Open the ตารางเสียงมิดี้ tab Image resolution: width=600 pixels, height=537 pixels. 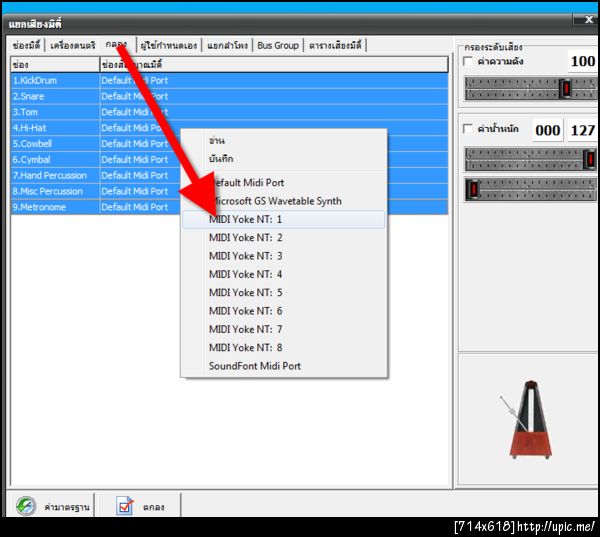[x=335, y=46]
